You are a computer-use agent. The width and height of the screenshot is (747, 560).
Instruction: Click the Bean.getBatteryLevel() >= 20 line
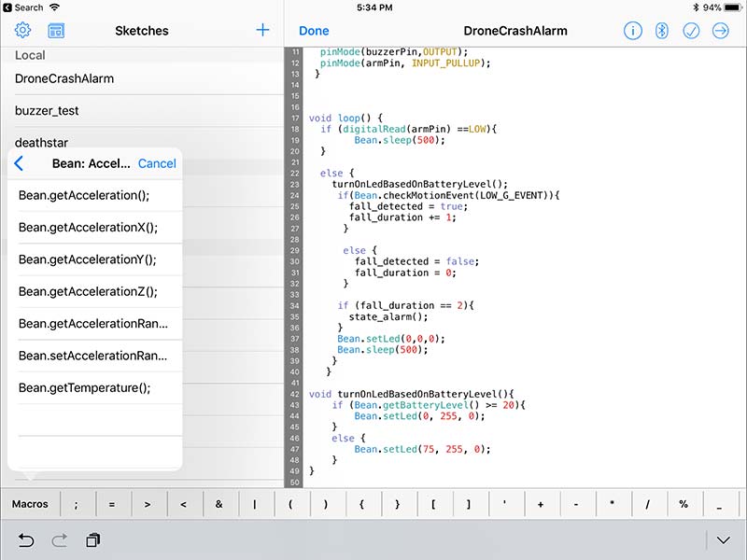point(429,405)
